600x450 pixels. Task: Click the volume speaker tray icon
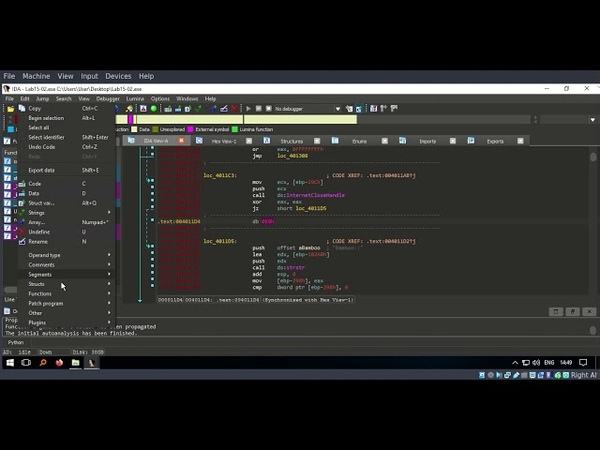pyautogui.click(x=536, y=362)
